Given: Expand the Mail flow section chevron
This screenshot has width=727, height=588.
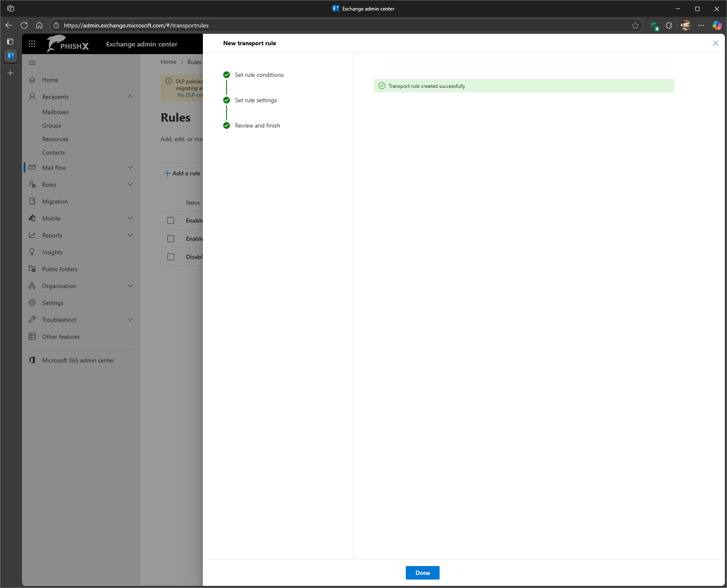Looking at the screenshot, I should point(130,168).
